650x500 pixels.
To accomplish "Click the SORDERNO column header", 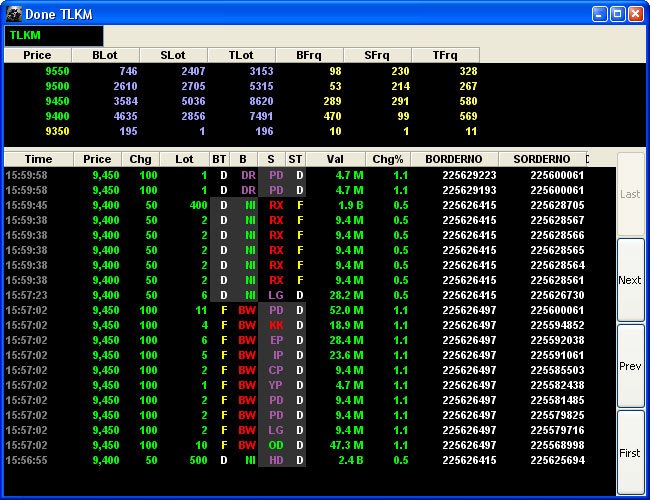I will (x=542, y=159).
